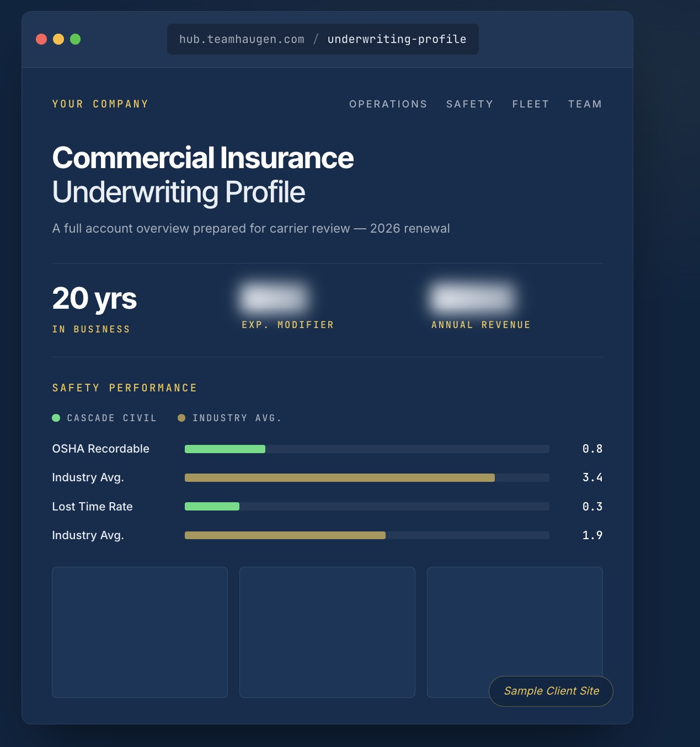Click the yellow minimize window dot
This screenshot has width=700, height=747.
point(58,39)
